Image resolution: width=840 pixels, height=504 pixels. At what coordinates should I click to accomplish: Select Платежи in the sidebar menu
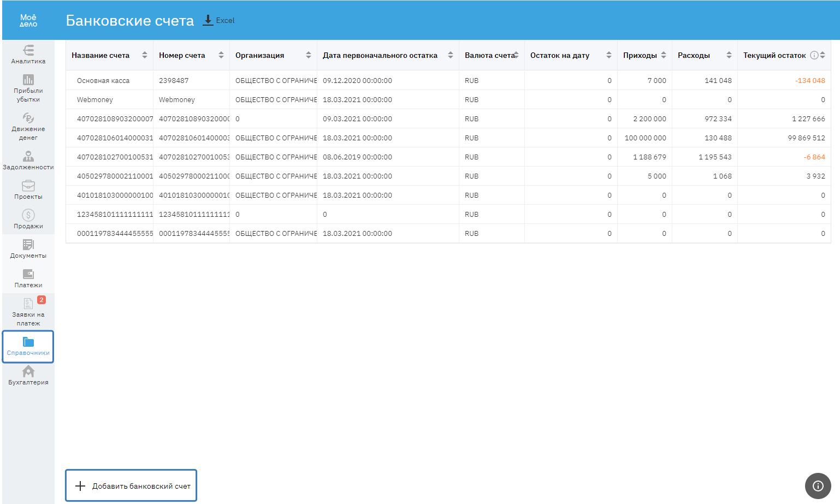[x=28, y=278]
